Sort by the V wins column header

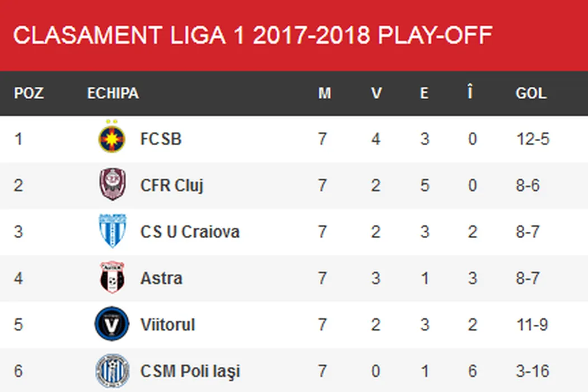tap(376, 93)
